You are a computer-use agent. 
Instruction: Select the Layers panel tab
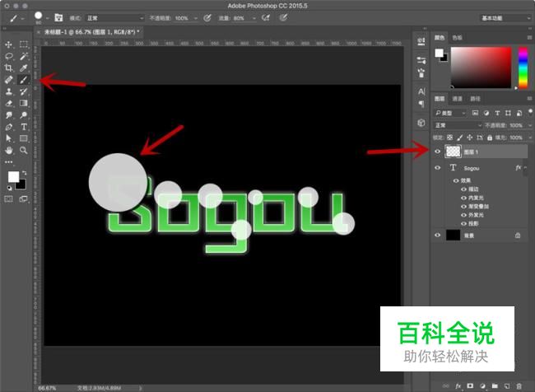440,99
